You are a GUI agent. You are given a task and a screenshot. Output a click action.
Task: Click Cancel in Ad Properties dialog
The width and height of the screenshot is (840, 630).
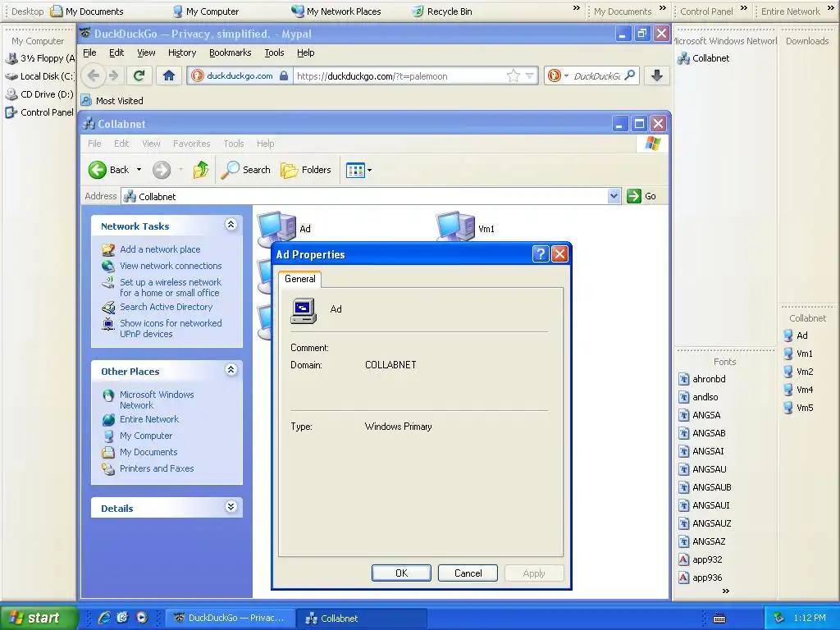[x=468, y=573]
